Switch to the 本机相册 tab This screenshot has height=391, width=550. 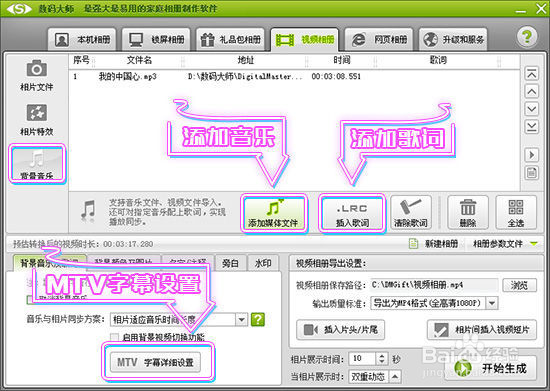pos(82,40)
